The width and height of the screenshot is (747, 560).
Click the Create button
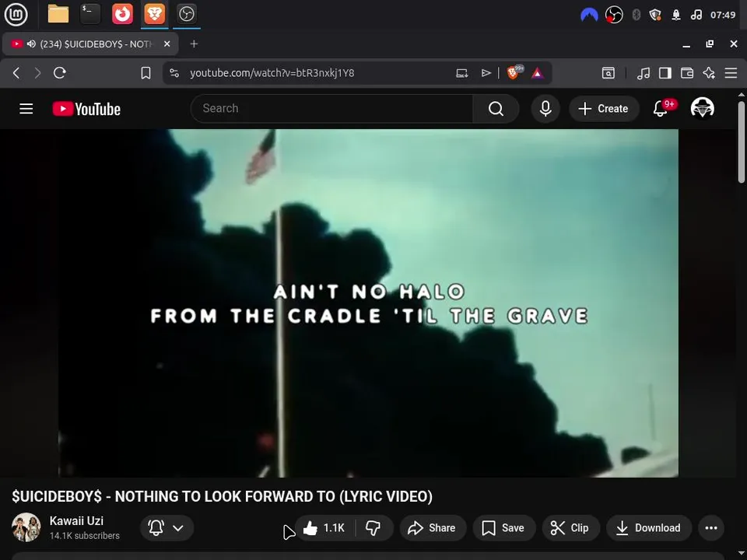click(x=604, y=109)
